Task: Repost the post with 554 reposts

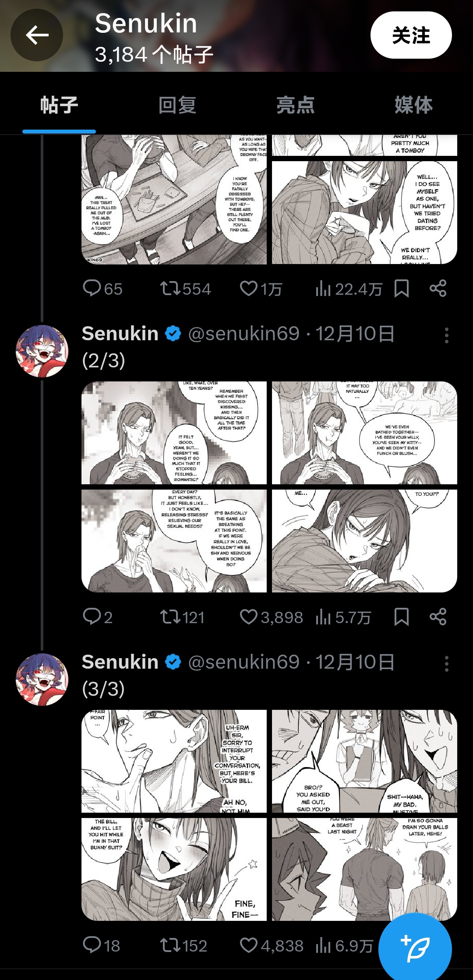Action: click(170, 289)
